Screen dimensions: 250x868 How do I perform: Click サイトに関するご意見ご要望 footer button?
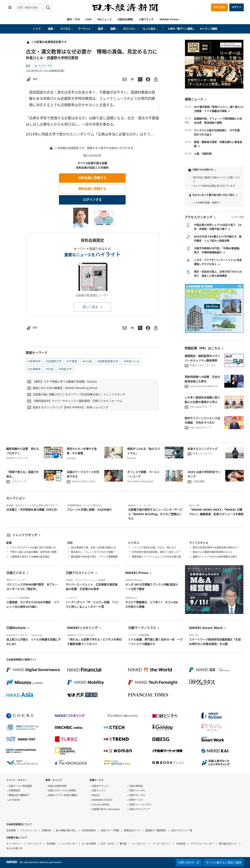click(x=223, y=862)
